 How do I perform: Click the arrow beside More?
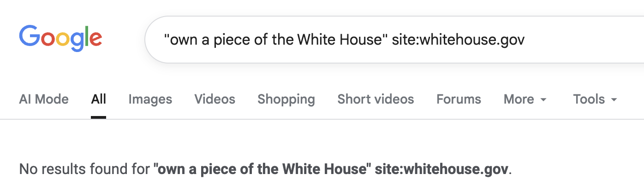[543, 100]
